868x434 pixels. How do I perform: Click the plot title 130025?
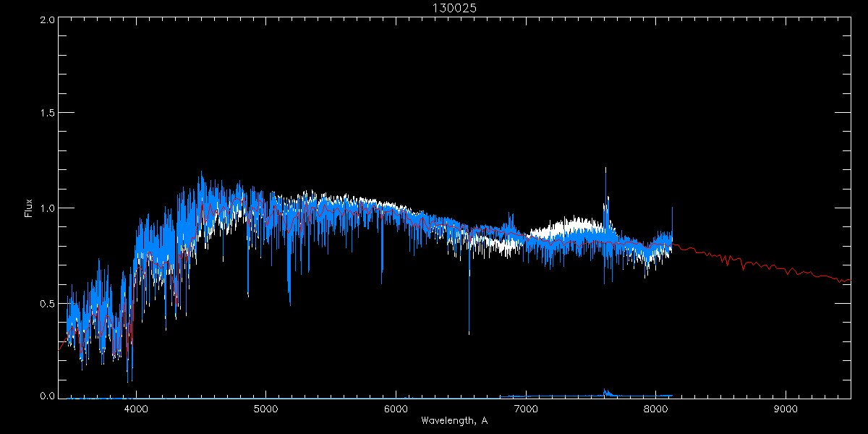[x=454, y=7]
